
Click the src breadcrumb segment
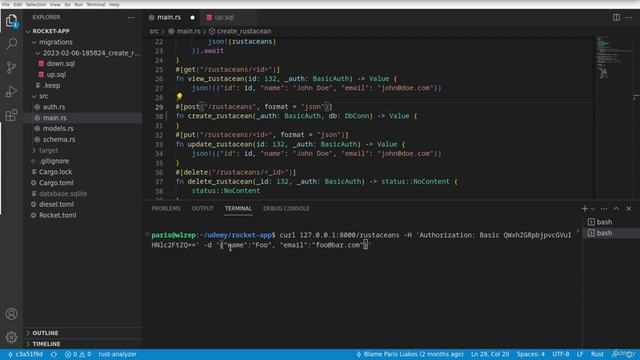[153, 31]
